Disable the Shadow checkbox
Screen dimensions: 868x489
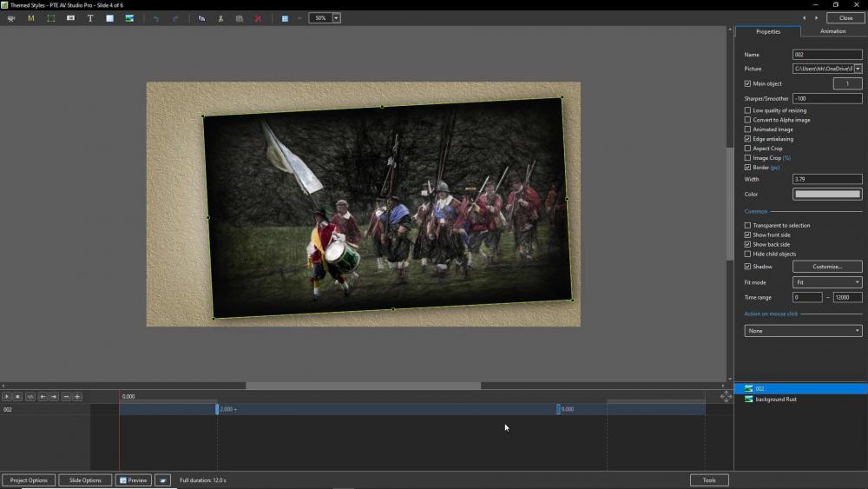tap(748, 267)
